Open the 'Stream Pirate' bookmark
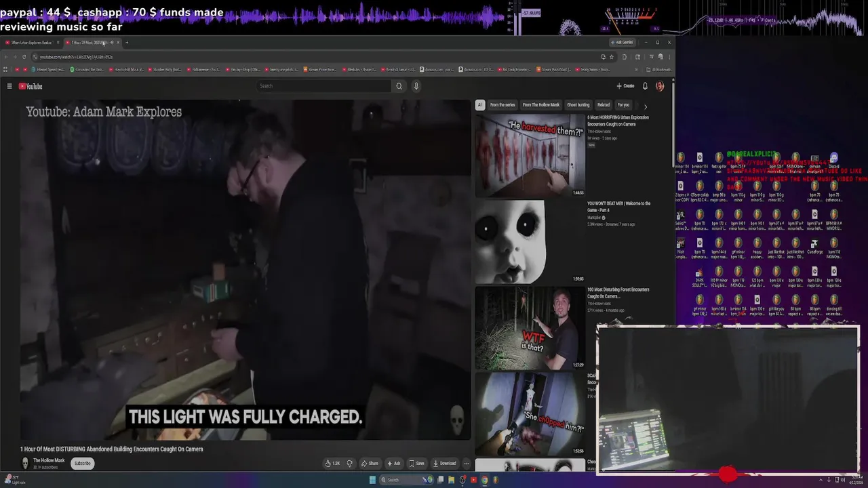868x488 pixels. click(320, 69)
